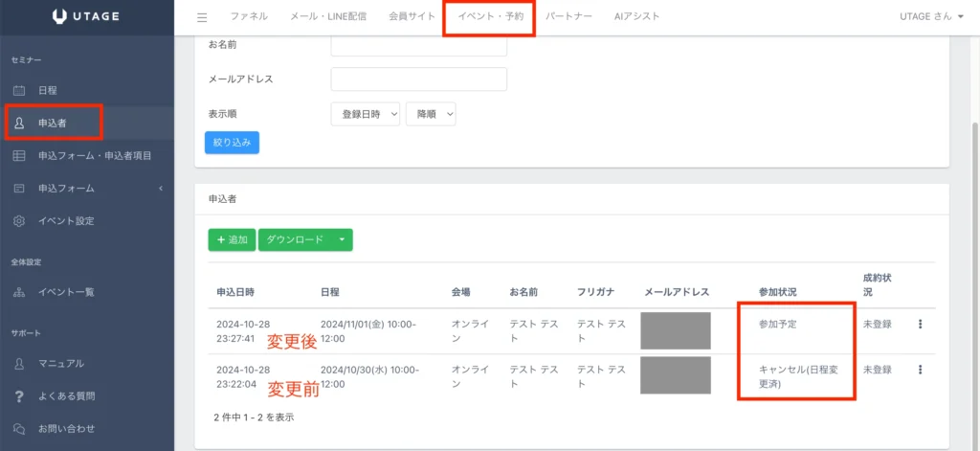Click the question mark icon beside よくある質問
This screenshot has height=451, width=980.
[x=19, y=396]
